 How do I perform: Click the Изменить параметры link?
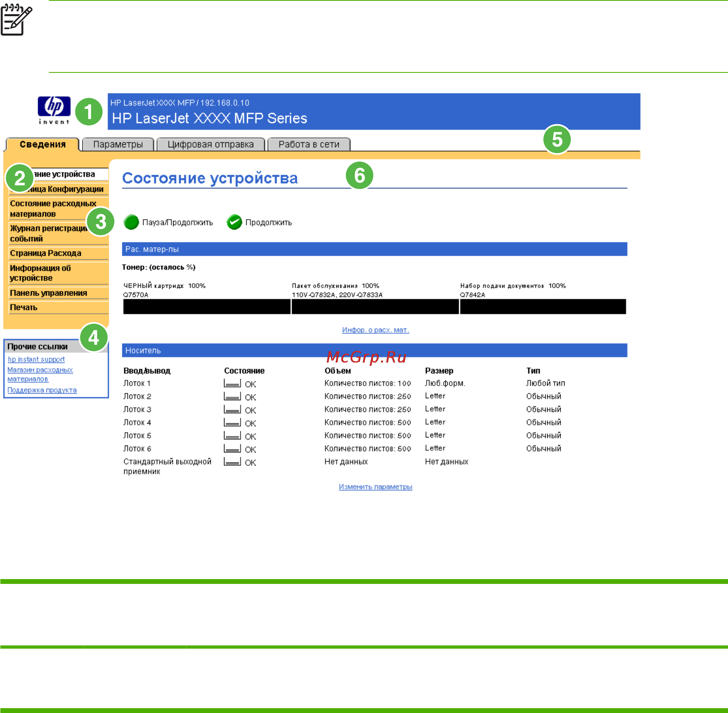pyautogui.click(x=376, y=487)
